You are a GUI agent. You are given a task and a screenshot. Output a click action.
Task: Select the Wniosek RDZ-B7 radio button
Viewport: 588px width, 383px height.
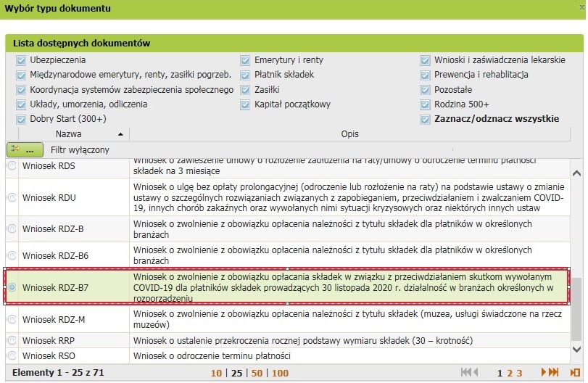tap(12, 287)
